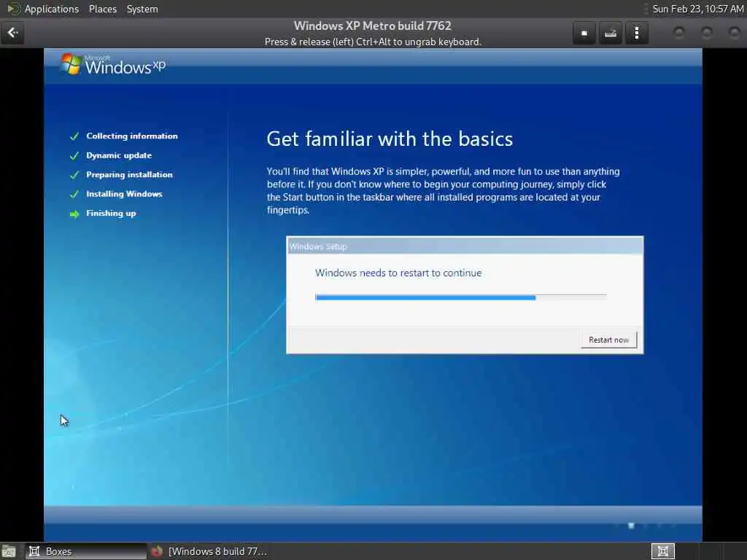Click the square stop button in Boxes header

[584, 33]
